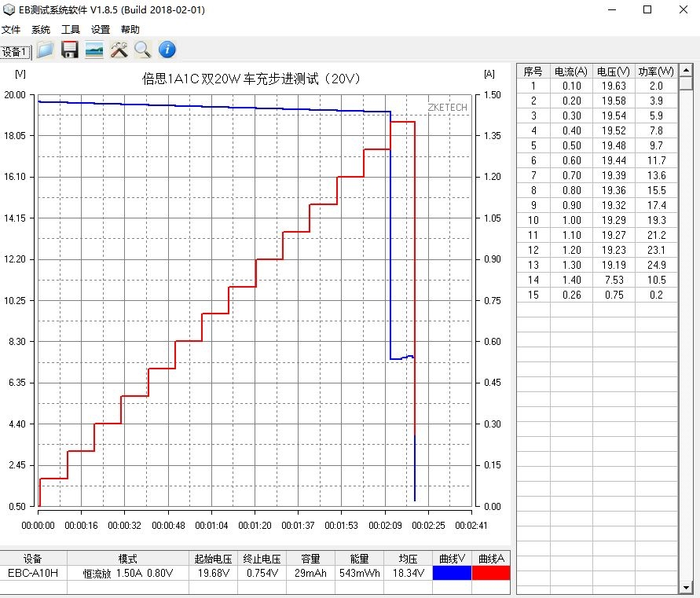The image size is (700, 598).
Task: Click the blue info icon
Action: [167, 50]
